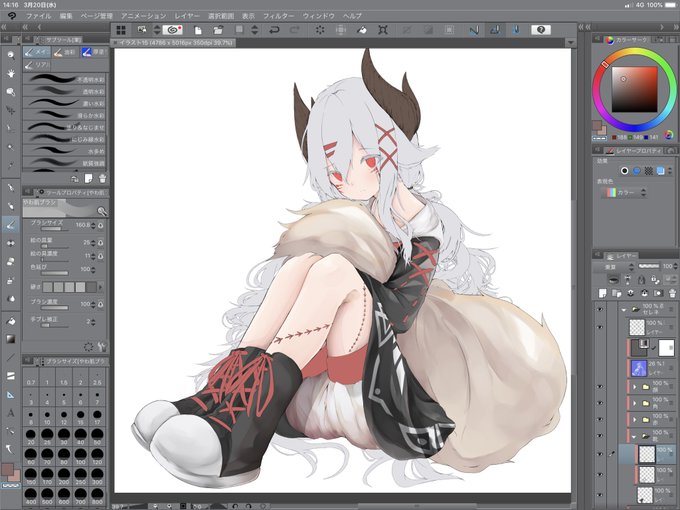
Task: Create a new raster layer icon
Action: tap(602, 294)
